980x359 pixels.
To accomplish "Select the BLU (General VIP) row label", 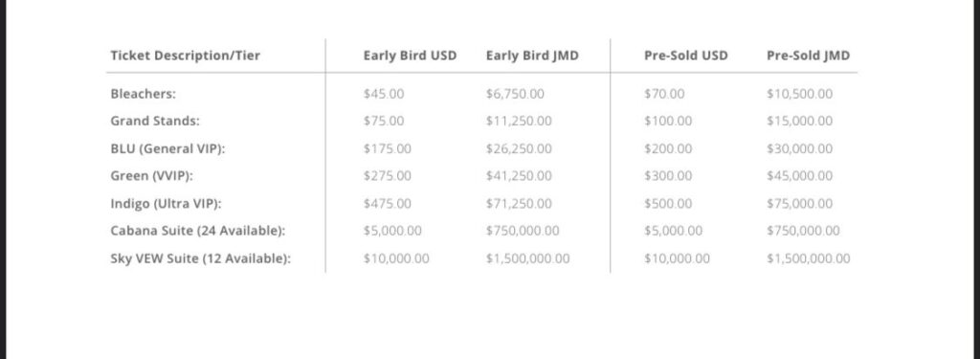I will point(167,148).
